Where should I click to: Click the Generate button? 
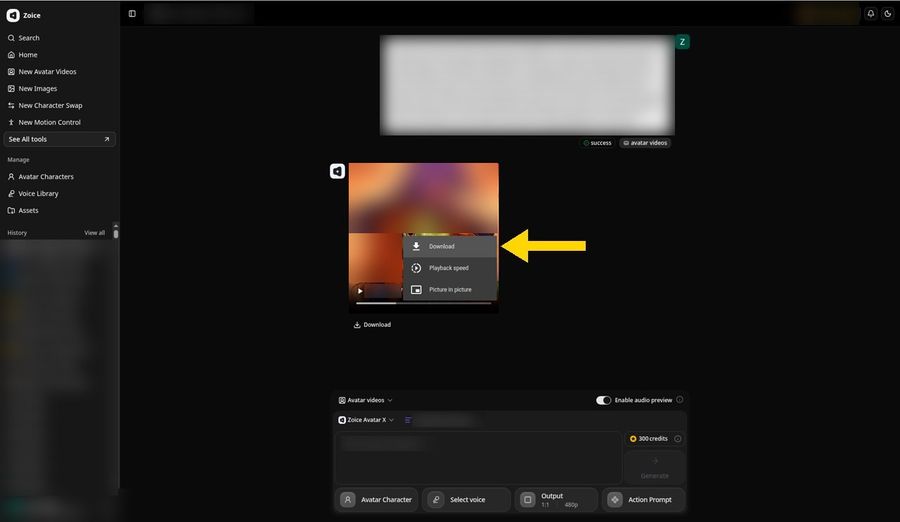tap(655, 467)
